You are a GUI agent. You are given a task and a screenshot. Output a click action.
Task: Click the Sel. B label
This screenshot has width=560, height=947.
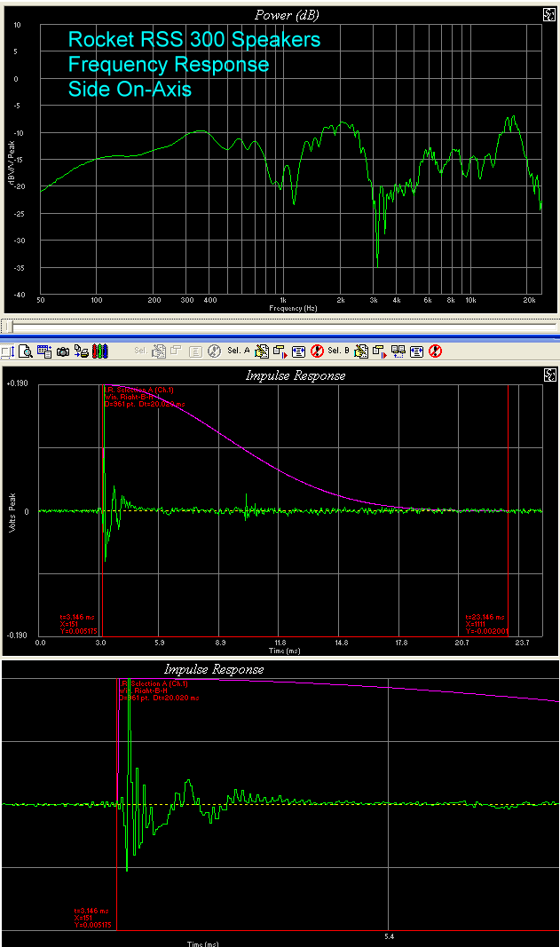338,351
